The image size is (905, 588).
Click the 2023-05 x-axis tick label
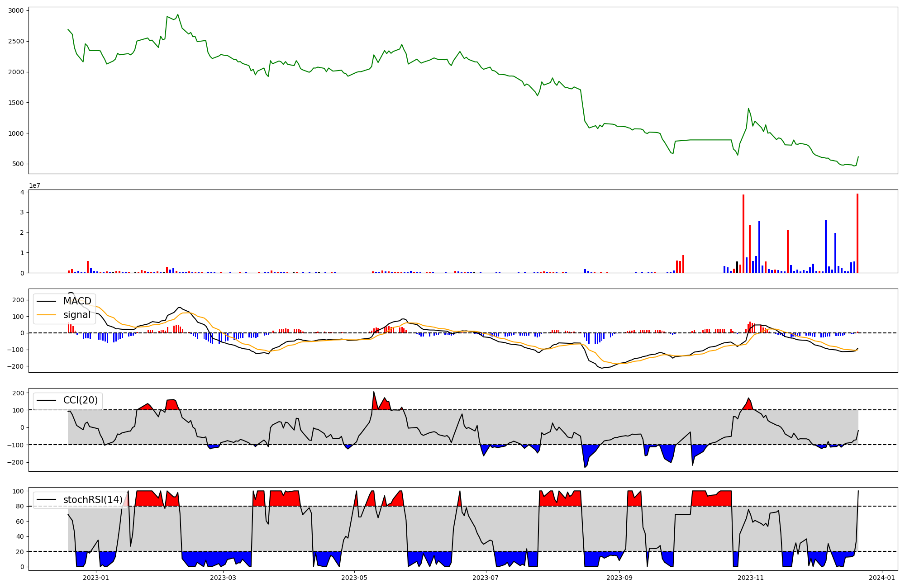coord(354,578)
